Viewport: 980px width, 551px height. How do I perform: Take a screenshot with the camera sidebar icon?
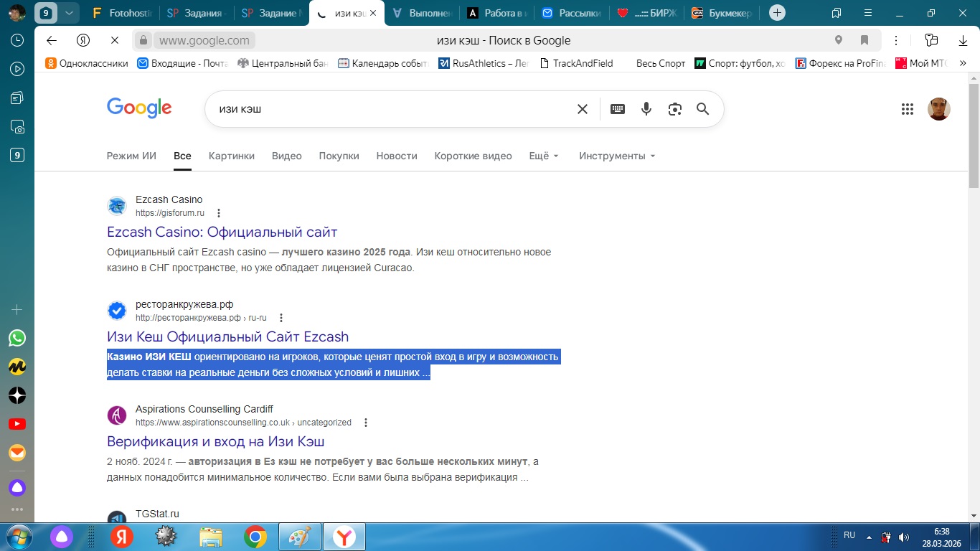[x=17, y=126]
